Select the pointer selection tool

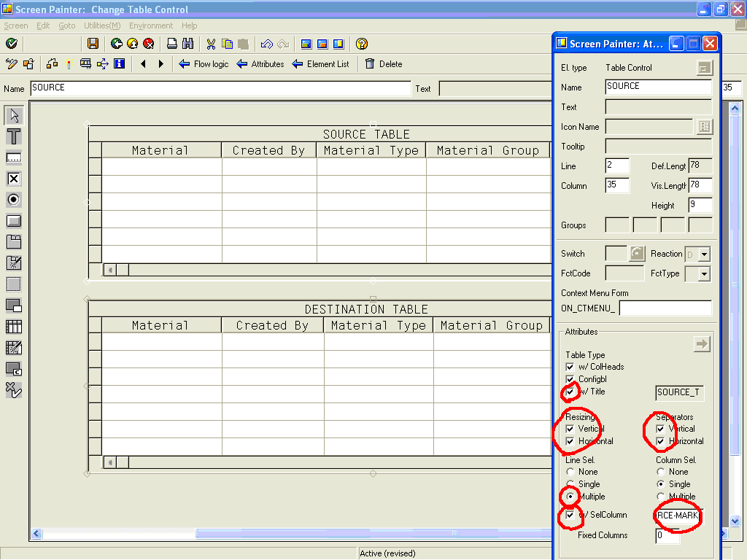coord(13,114)
